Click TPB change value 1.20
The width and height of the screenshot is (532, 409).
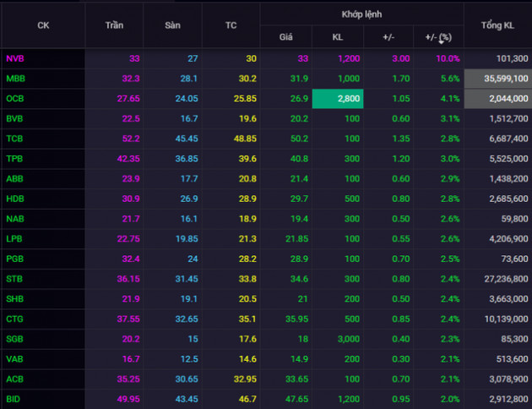[401, 159]
